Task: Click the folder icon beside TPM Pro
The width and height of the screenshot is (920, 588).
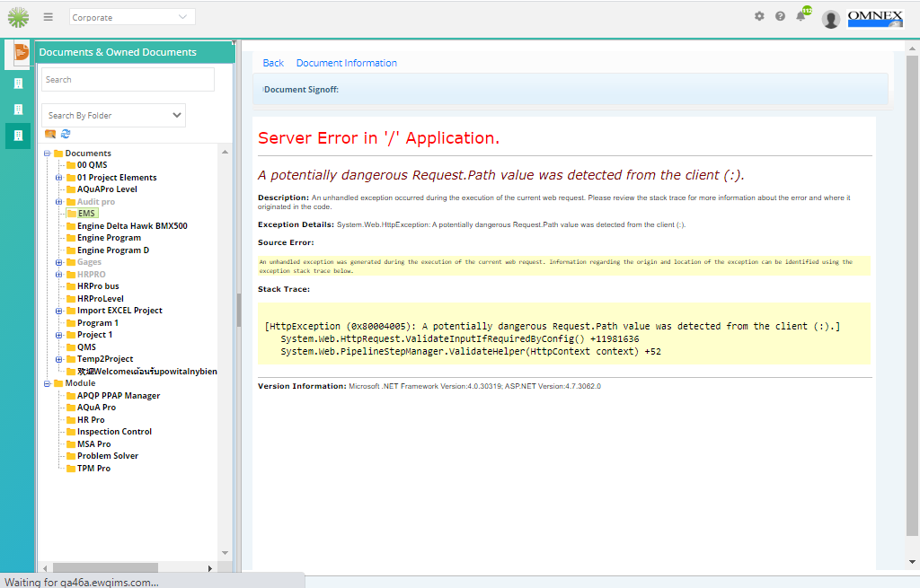Action: [71, 469]
